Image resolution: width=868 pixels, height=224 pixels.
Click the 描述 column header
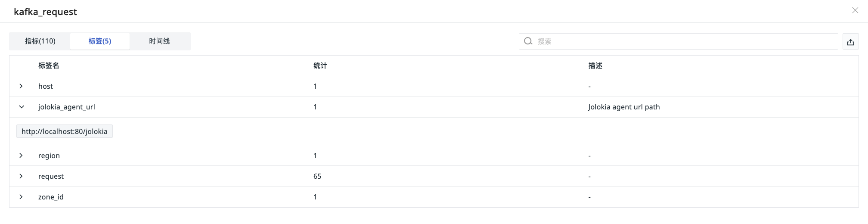click(595, 65)
